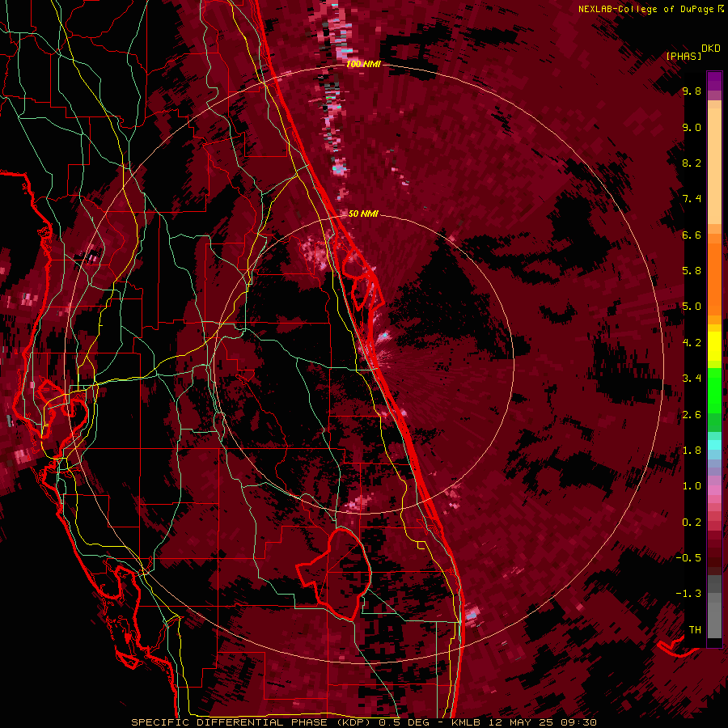Pick the peach band of the color bar
This screenshot has height=728, width=728.
click(x=714, y=166)
